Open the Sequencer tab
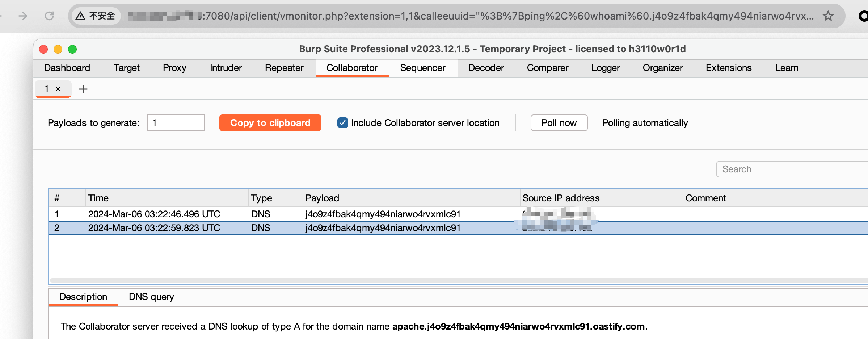Viewport: 868px width, 339px height. click(423, 68)
